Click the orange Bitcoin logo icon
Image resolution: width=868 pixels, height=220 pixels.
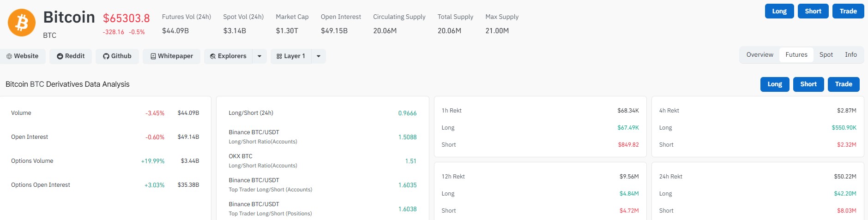[x=22, y=22]
